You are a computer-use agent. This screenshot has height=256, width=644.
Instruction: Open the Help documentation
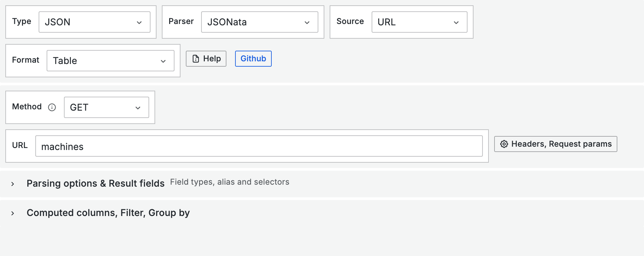tap(206, 59)
